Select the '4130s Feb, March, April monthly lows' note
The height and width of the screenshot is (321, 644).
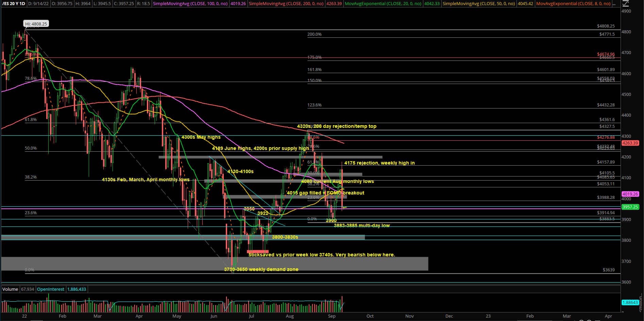click(x=146, y=180)
